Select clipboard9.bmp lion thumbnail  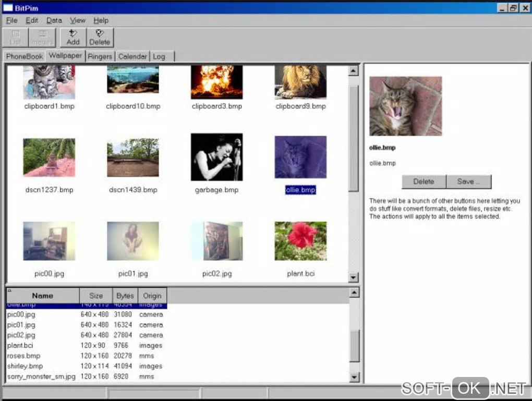tap(300, 82)
